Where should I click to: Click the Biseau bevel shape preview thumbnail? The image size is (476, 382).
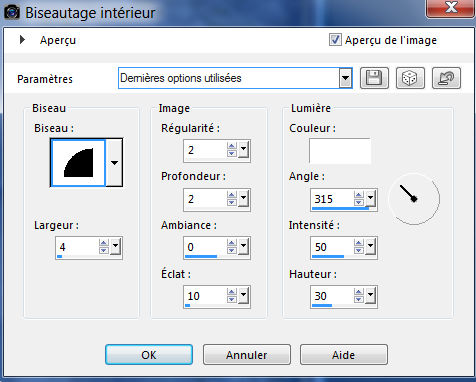click(78, 163)
